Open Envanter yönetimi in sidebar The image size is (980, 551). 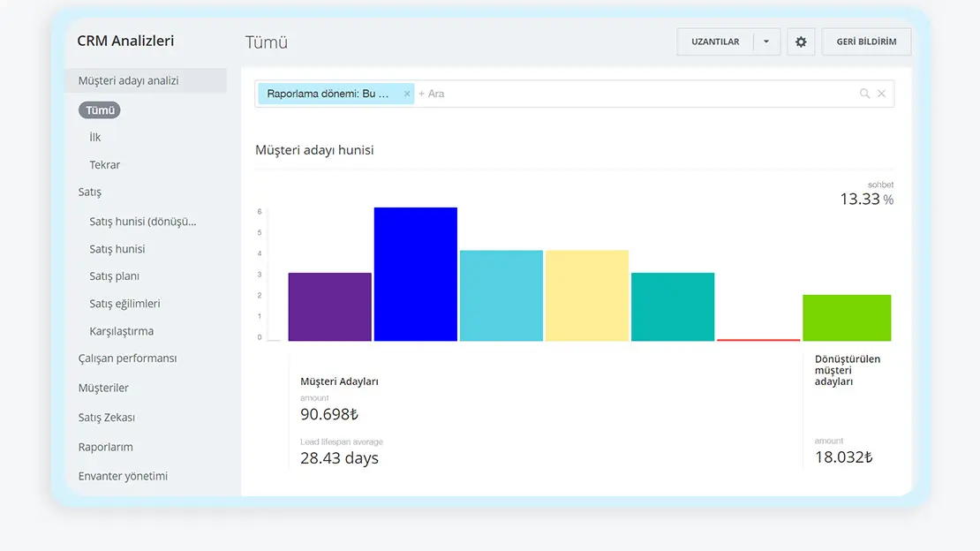(123, 476)
